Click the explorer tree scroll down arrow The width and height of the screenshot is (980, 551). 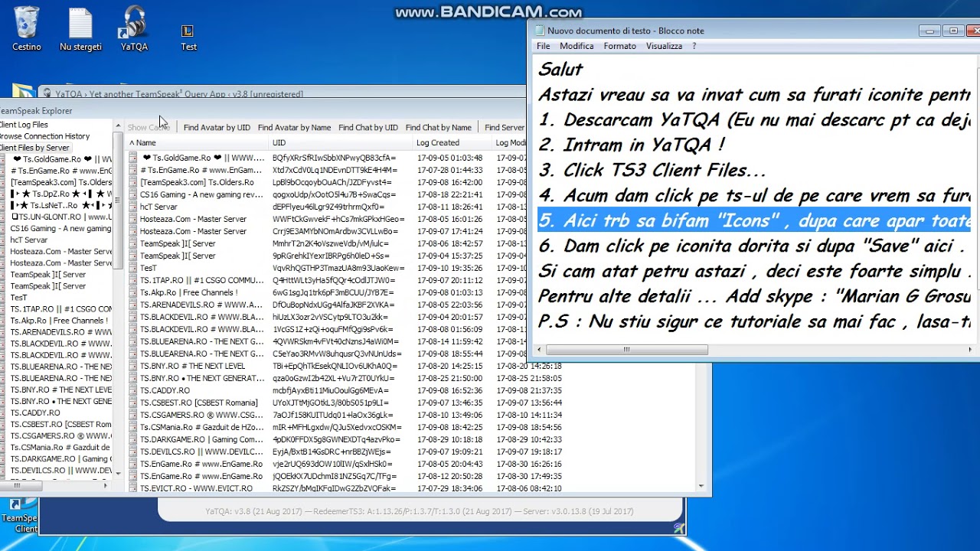[x=118, y=474]
